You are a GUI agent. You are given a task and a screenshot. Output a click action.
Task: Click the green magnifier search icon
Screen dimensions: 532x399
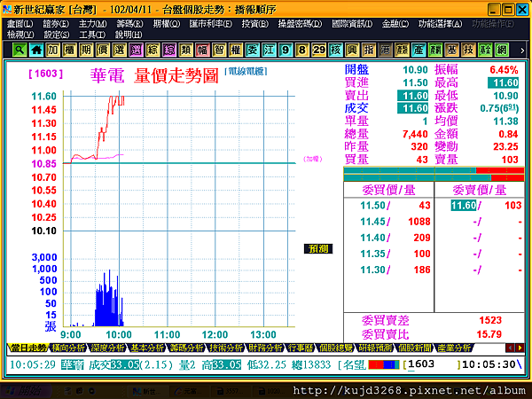tap(20, 51)
